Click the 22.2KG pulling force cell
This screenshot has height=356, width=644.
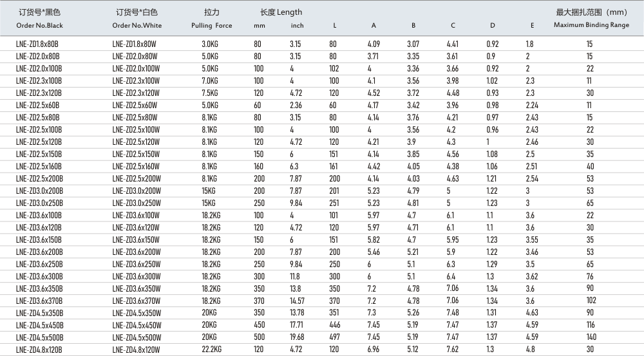pyautogui.click(x=212, y=350)
